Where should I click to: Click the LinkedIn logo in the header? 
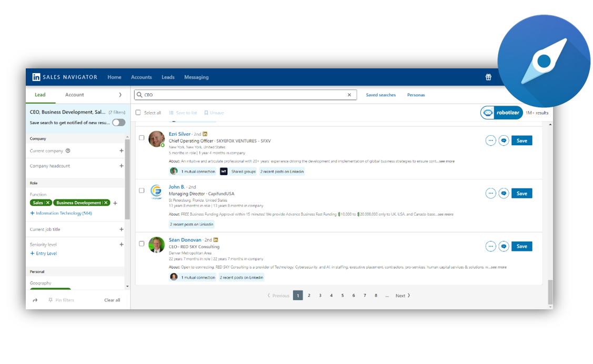coord(36,77)
